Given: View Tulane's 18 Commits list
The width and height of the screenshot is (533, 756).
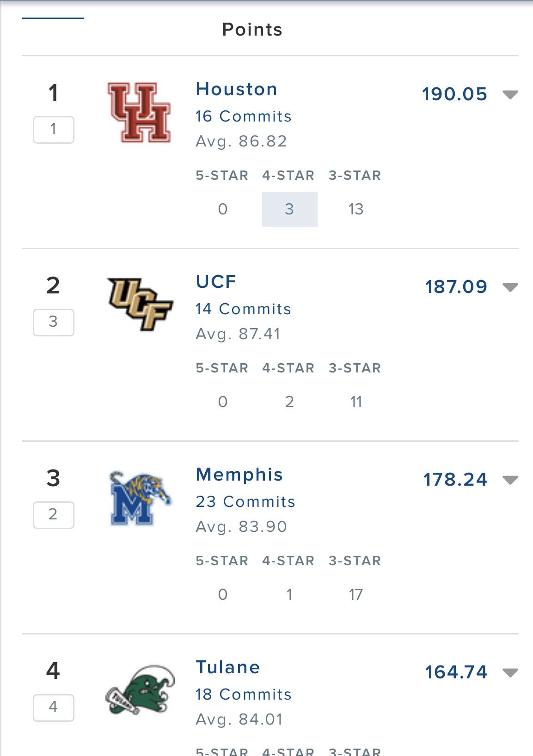Looking at the screenshot, I should tap(243, 694).
